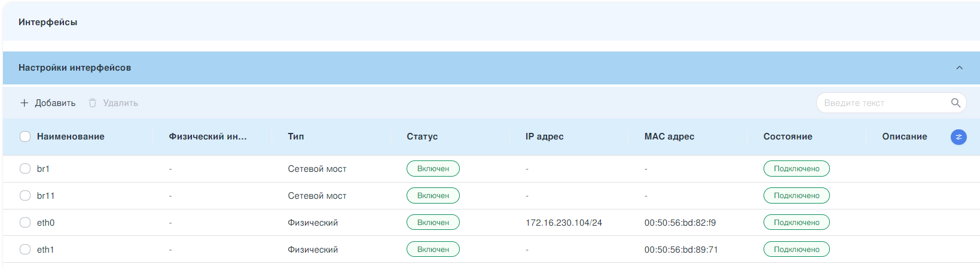Image resolution: width=980 pixels, height=267 pixels.
Task: Click the Включен badge in br1 row
Action: point(433,169)
